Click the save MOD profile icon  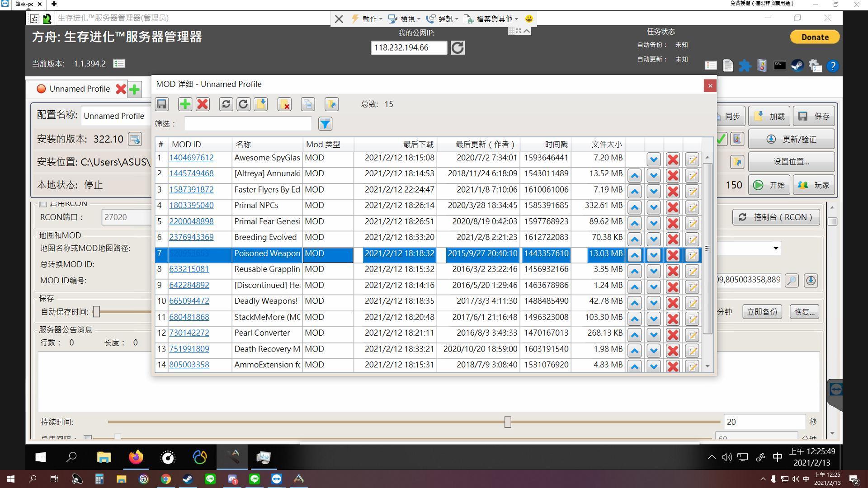pos(161,104)
